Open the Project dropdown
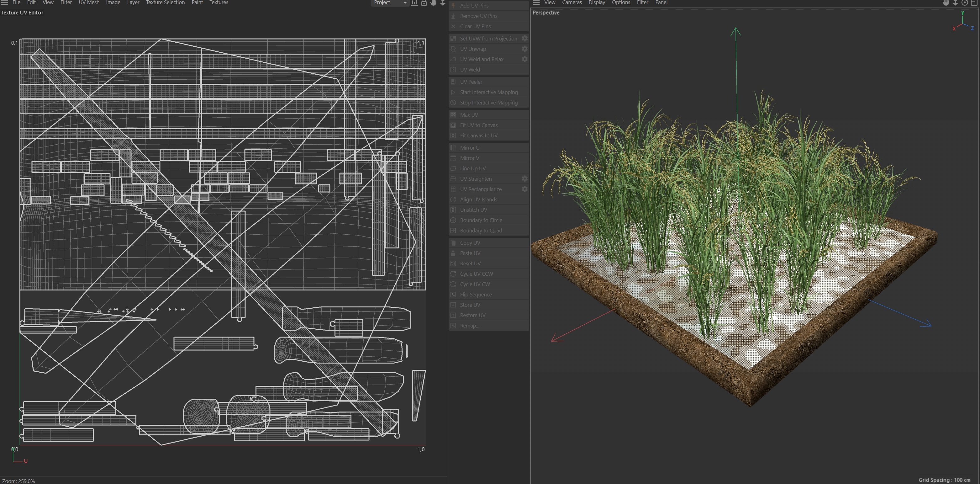 (x=390, y=3)
